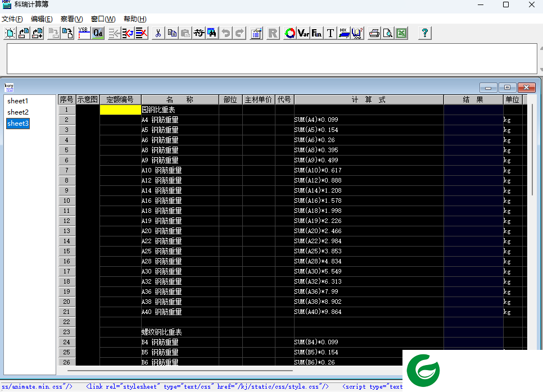543x392 pixels.
Task: Click the green Excel export icon
Action: (x=401, y=33)
